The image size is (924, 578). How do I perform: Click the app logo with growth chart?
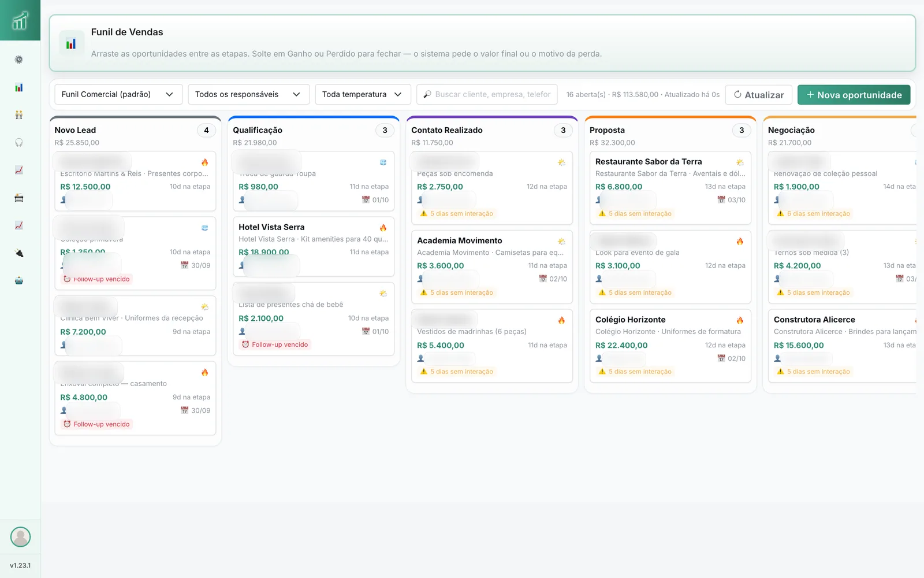20,20
